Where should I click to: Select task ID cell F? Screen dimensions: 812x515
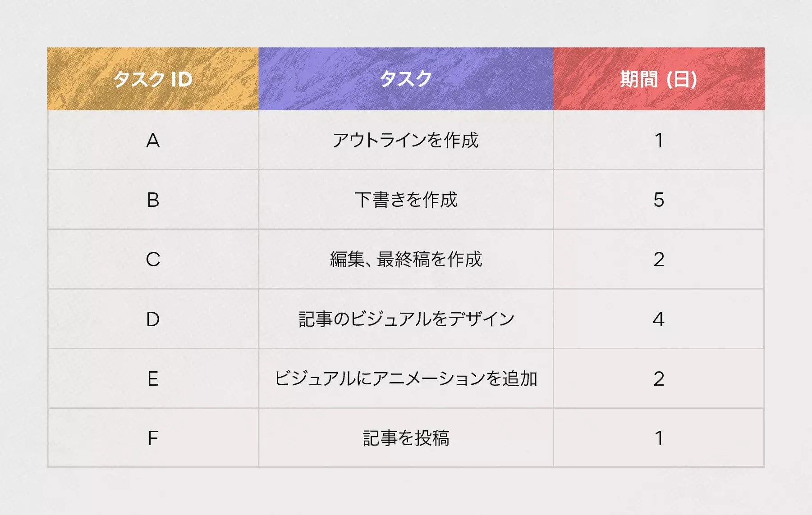coord(153,438)
